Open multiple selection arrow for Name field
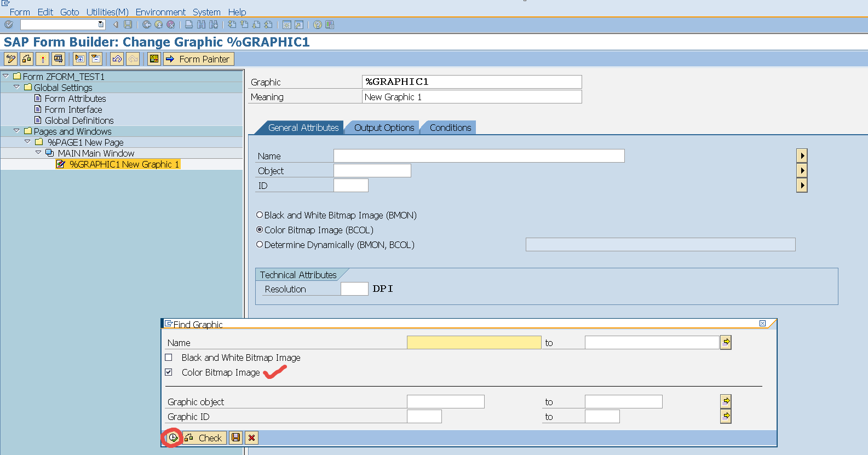Screen dimensions: 868x455 726,342
